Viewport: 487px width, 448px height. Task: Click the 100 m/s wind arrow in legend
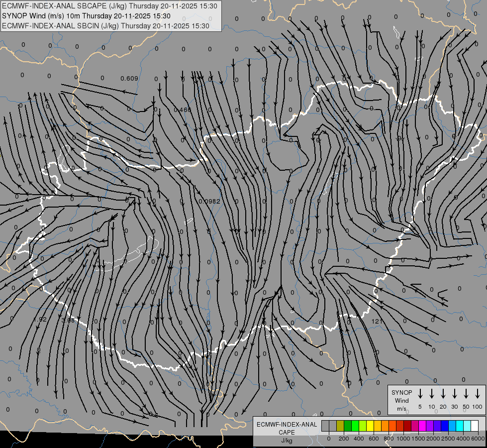click(x=478, y=394)
